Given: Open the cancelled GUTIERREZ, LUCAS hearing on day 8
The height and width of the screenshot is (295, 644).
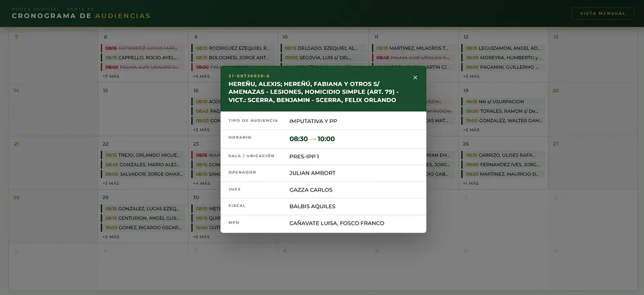Looking at the screenshot, I should 142,48.
